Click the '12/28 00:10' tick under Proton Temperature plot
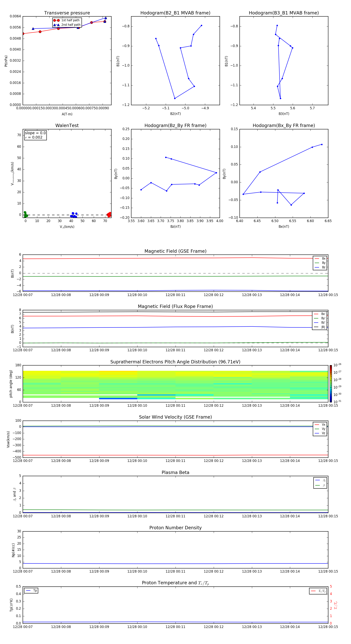 point(137,627)
